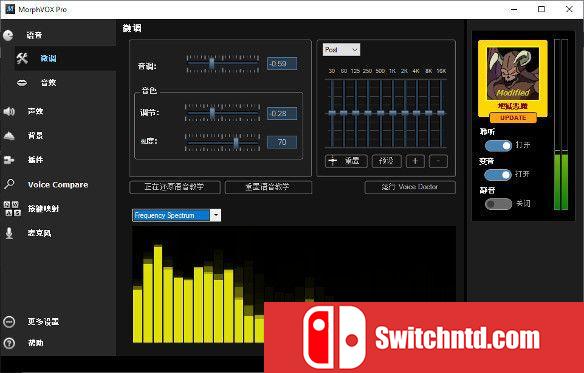The image size is (584, 373).
Task: Click the 16K equalizer band slider
Action: click(441, 113)
